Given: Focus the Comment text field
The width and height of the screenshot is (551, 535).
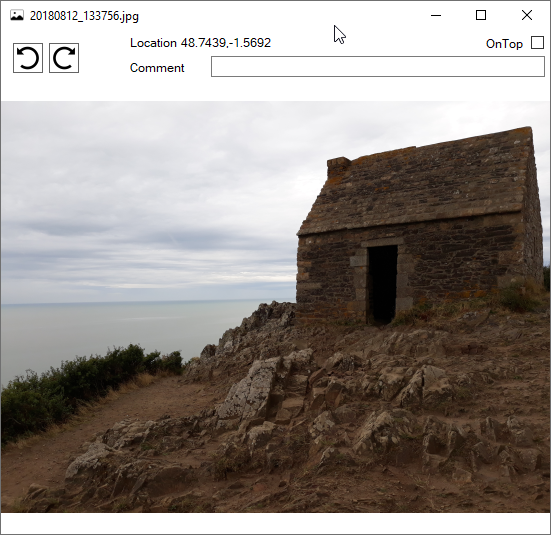Looking at the screenshot, I should pos(378,66).
